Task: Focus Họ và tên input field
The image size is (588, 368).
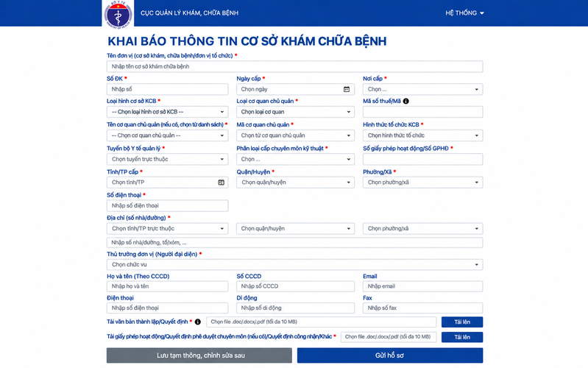Action: 167,286
